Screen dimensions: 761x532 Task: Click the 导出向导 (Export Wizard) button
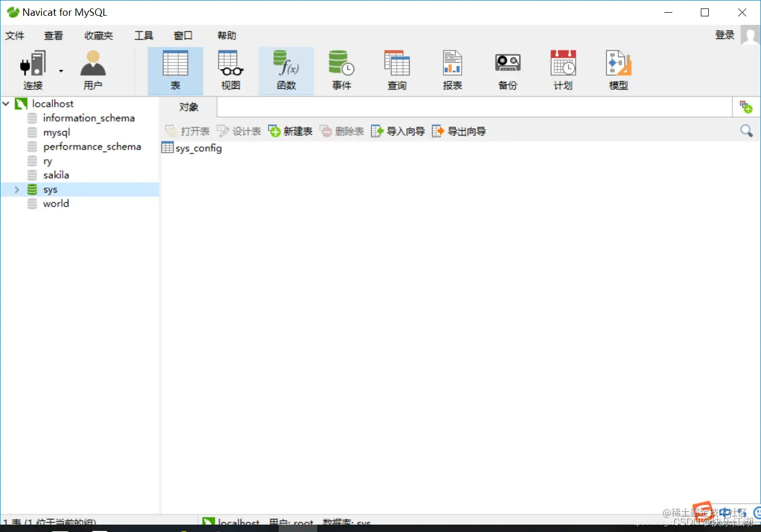[x=459, y=131]
